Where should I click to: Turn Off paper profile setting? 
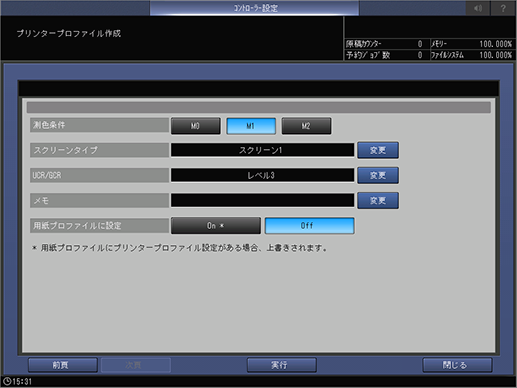[x=309, y=226]
